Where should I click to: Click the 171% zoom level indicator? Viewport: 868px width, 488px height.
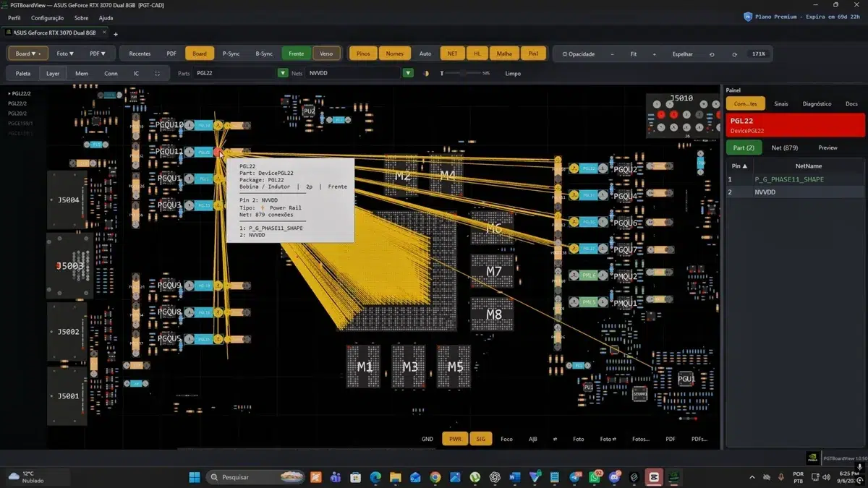pyautogui.click(x=758, y=53)
